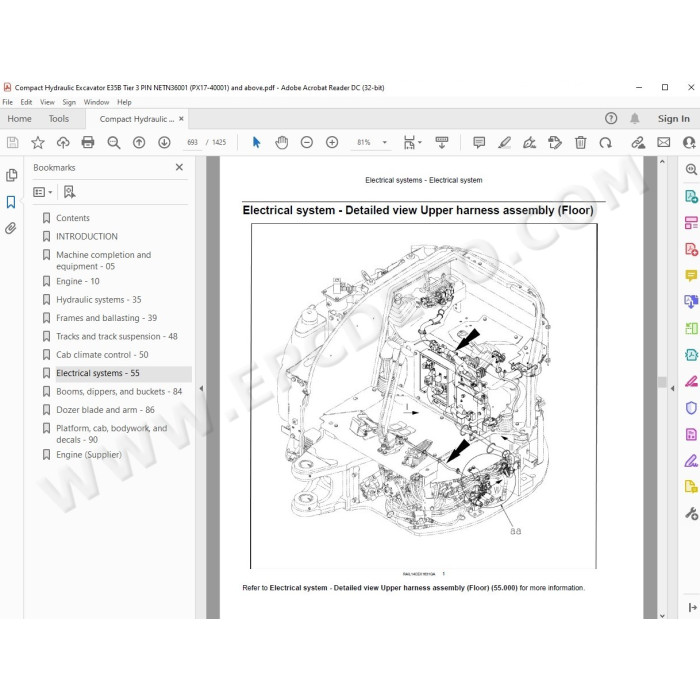Collapse the left navigation pane arrow

(x=201, y=388)
